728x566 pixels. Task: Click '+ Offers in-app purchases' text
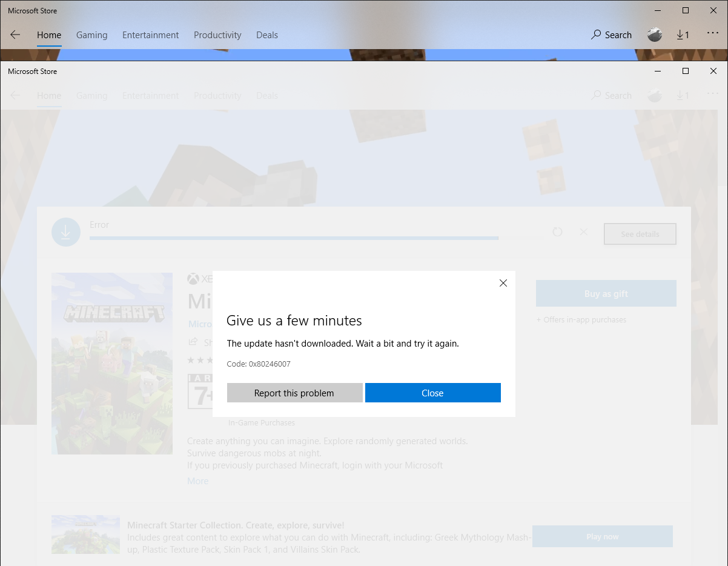click(581, 319)
